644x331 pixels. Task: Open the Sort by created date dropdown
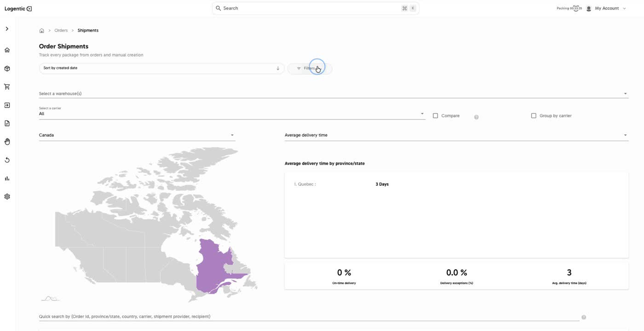click(x=161, y=68)
